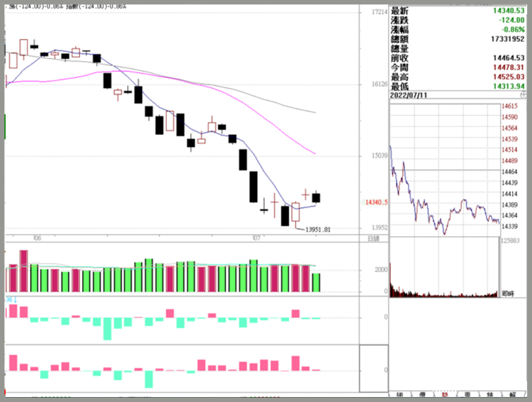Select the latest price value 14340.53
Viewport: 532px width, 402px height.
point(509,10)
